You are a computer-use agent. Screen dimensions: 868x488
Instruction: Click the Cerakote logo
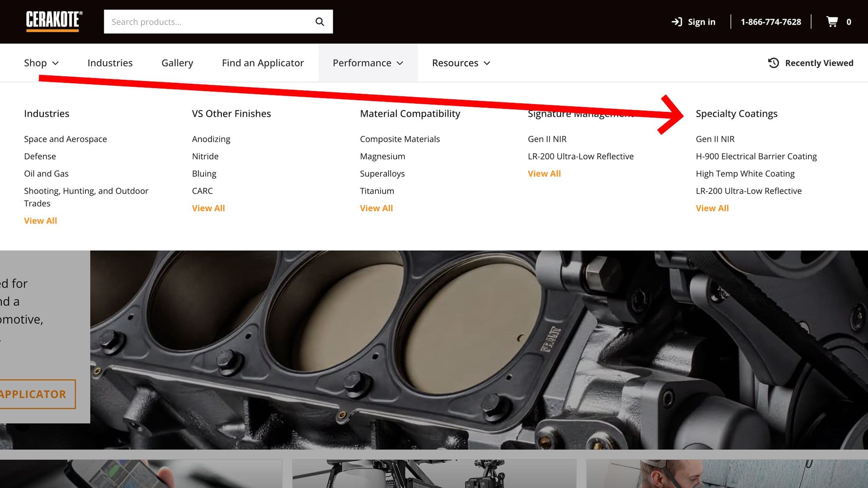pos(54,21)
